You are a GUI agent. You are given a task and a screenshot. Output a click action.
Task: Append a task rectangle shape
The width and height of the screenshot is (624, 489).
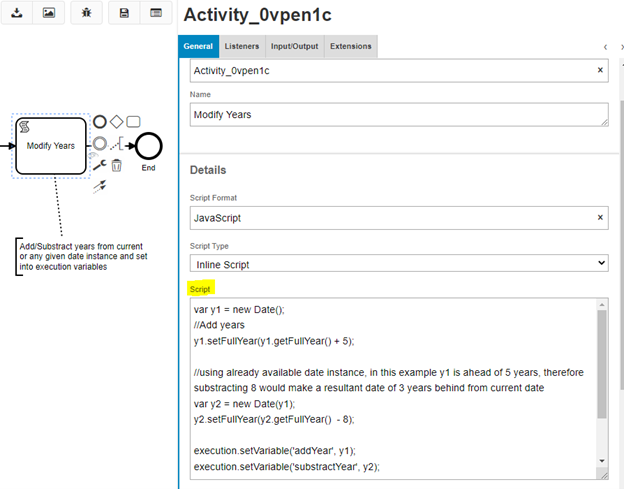click(x=133, y=122)
